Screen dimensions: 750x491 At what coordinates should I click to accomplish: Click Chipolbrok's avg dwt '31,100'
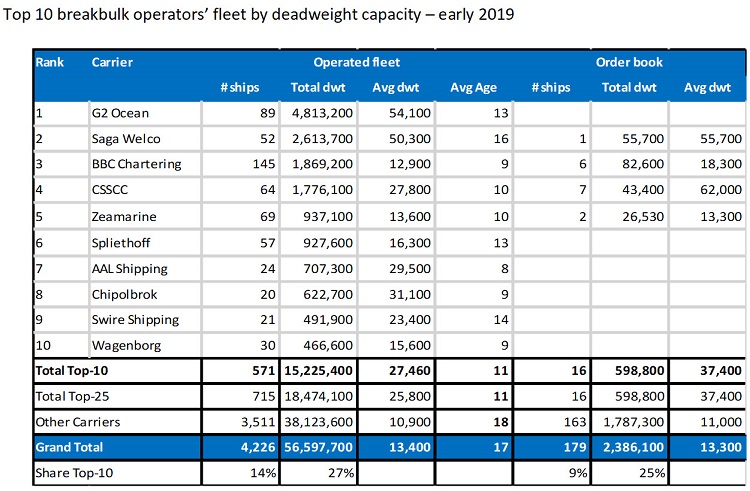[x=410, y=295]
